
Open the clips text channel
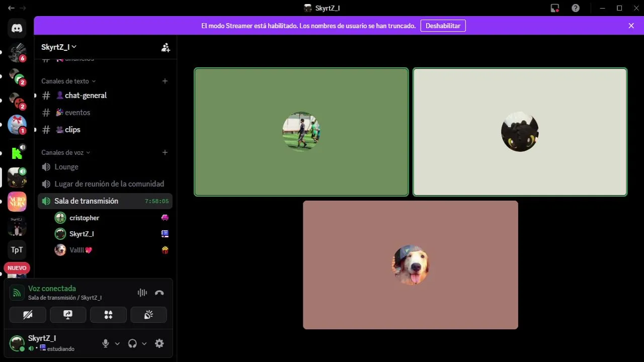105,130
